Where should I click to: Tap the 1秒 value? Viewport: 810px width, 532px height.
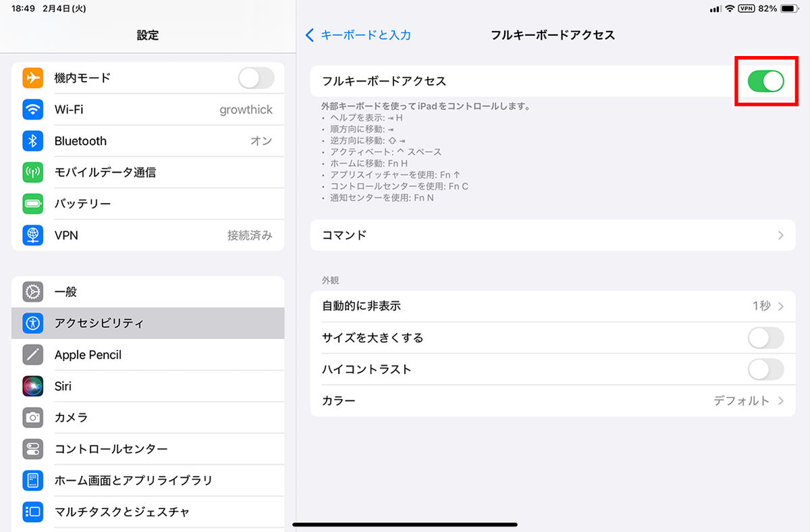pyautogui.click(x=761, y=307)
